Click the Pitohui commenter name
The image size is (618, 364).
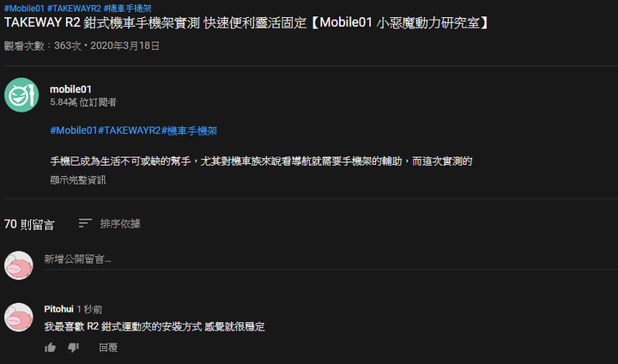[58, 309]
